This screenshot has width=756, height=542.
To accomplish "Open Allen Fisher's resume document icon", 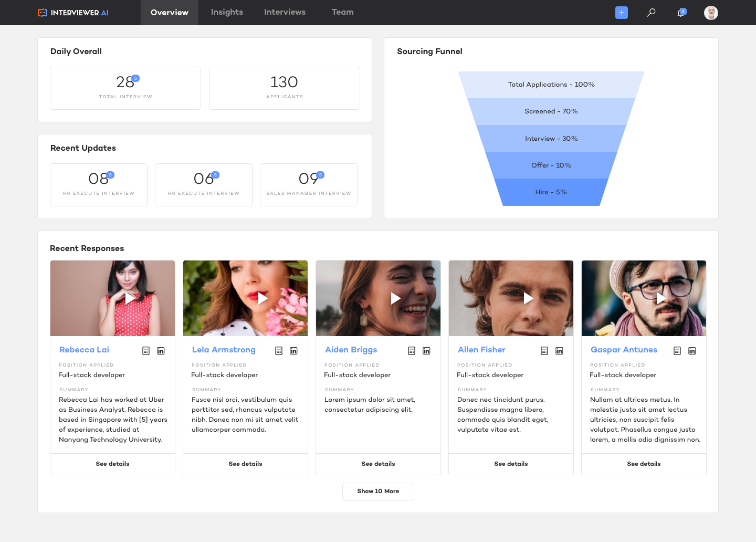I will [x=544, y=351].
